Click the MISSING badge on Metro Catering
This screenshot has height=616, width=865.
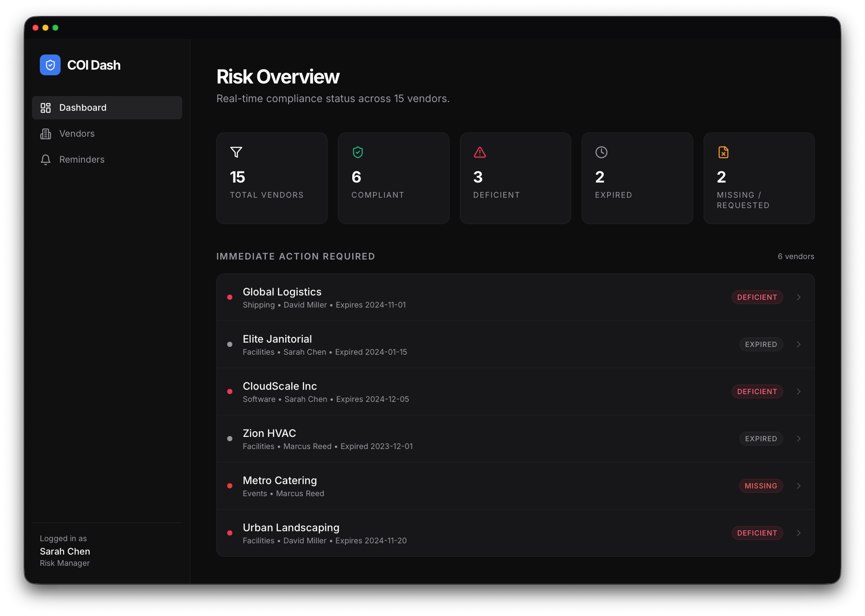coord(761,486)
